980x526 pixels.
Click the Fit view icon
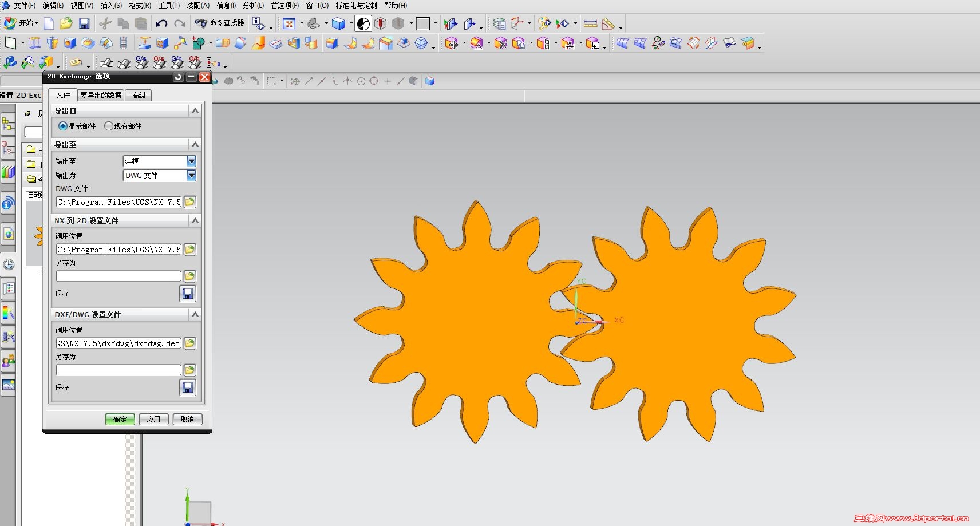pyautogui.click(x=289, y=23)
